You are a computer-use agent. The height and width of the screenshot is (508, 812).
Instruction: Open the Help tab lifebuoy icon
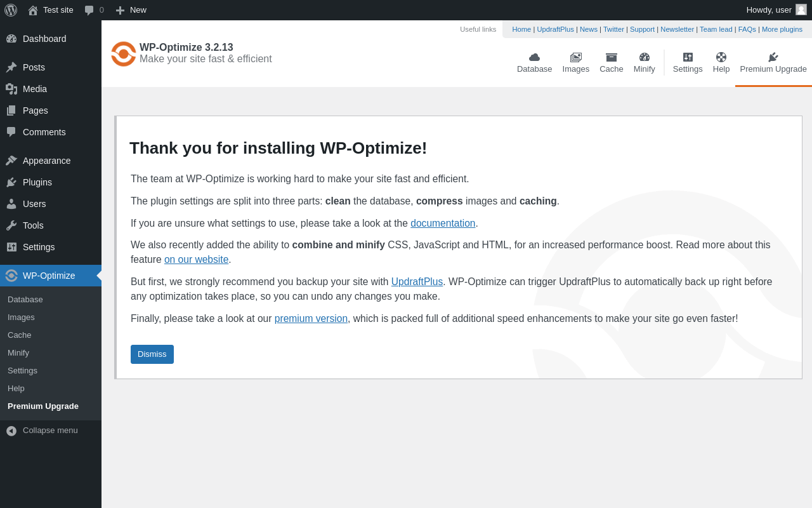coord(721,57)
